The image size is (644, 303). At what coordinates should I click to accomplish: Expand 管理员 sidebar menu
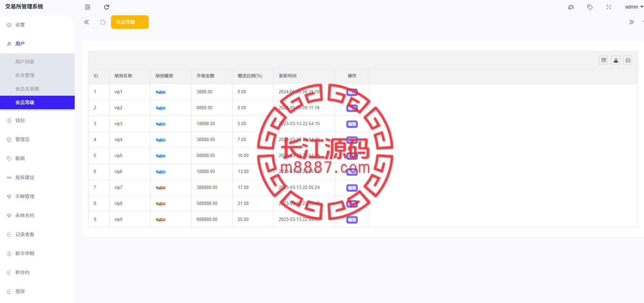[x=37, y=139]
